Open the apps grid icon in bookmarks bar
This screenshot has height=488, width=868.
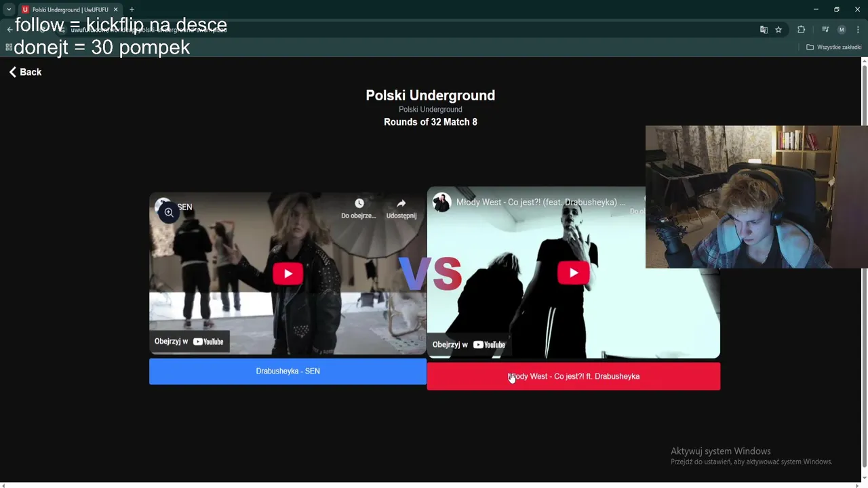(9, 47)
